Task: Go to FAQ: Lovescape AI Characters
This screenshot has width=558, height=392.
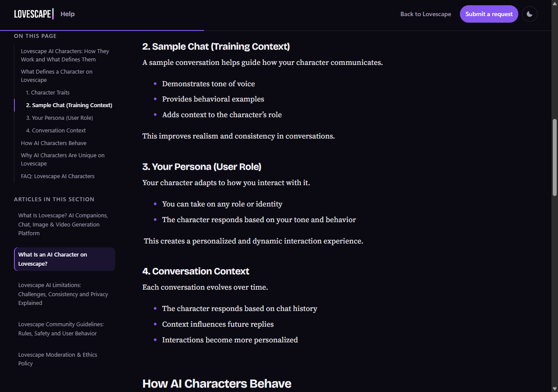Action: 58,176
